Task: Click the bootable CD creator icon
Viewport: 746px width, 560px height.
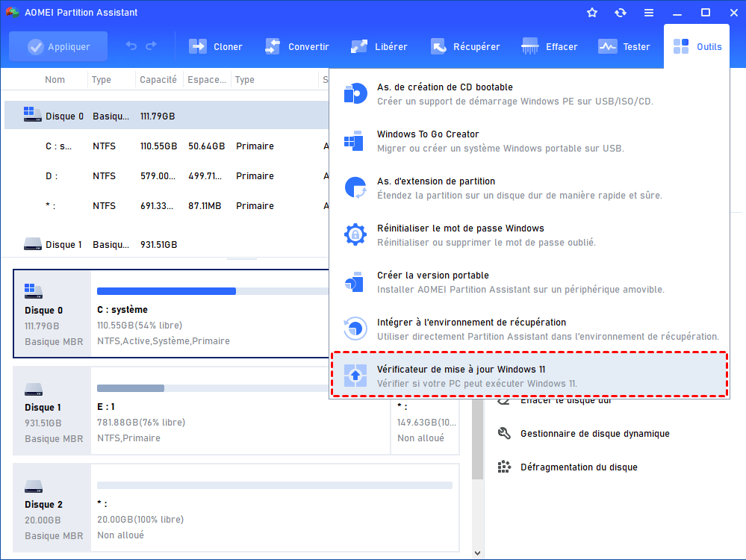Action: point(355,94)
